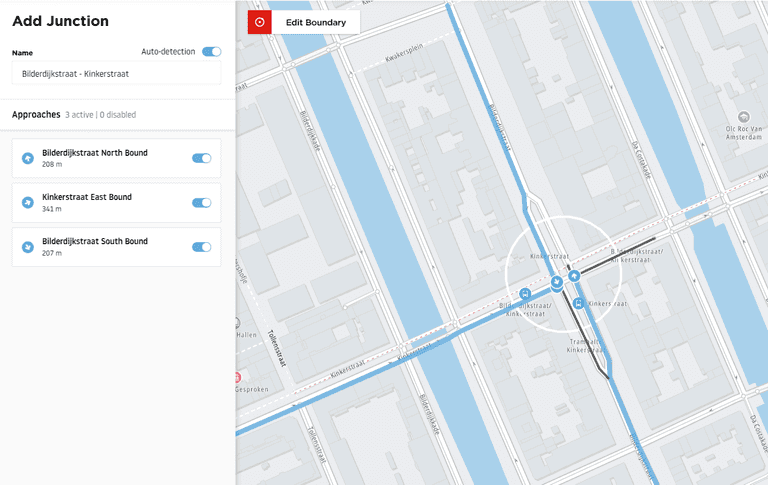Select the Kinkerstraat East Bound list item

click(100, 203)
